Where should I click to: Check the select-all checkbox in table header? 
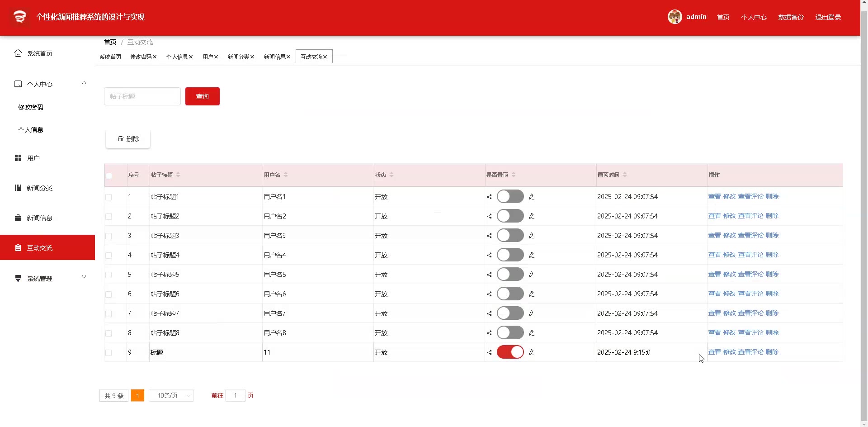pos(109,176)
